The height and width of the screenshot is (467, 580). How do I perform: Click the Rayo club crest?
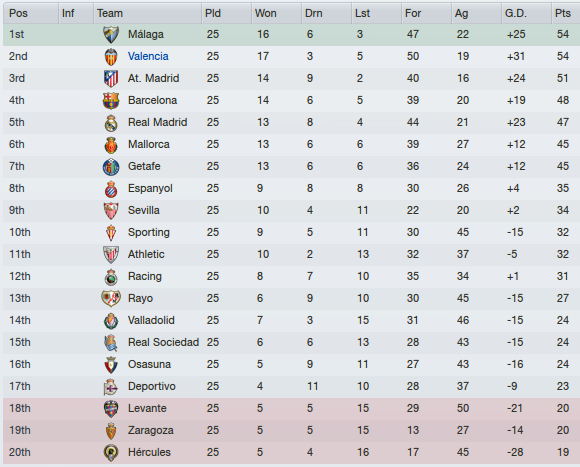tap(111, 299)
